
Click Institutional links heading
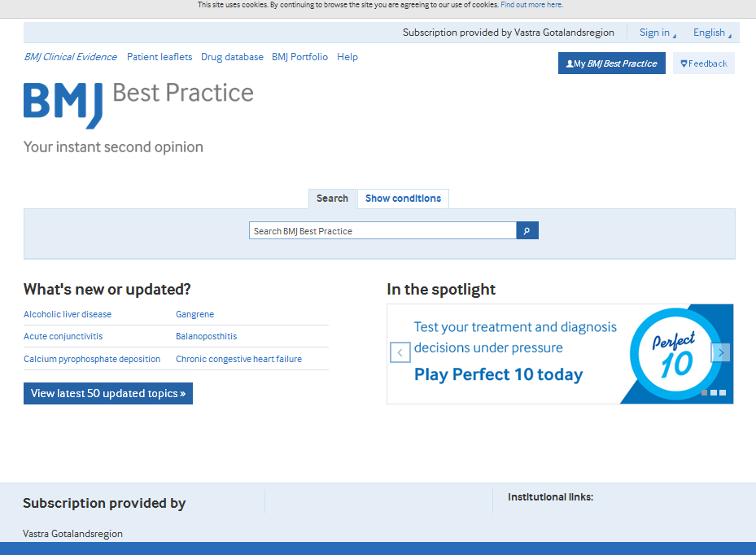pos(550,497)
